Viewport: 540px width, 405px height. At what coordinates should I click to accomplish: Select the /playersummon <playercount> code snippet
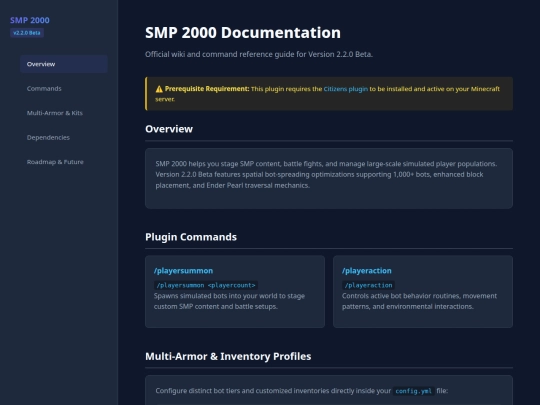tap(206, 285)
